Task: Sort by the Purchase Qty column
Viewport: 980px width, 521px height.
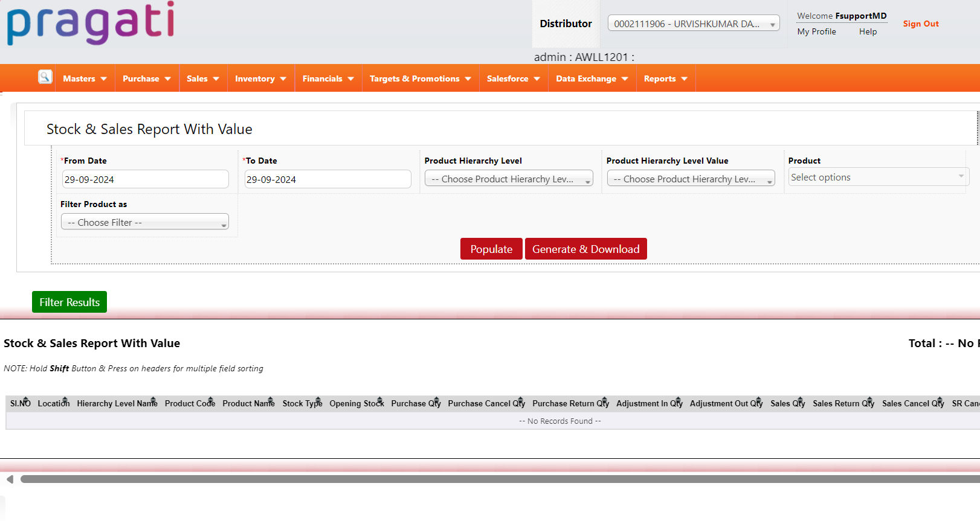Action: click(416, 403)
